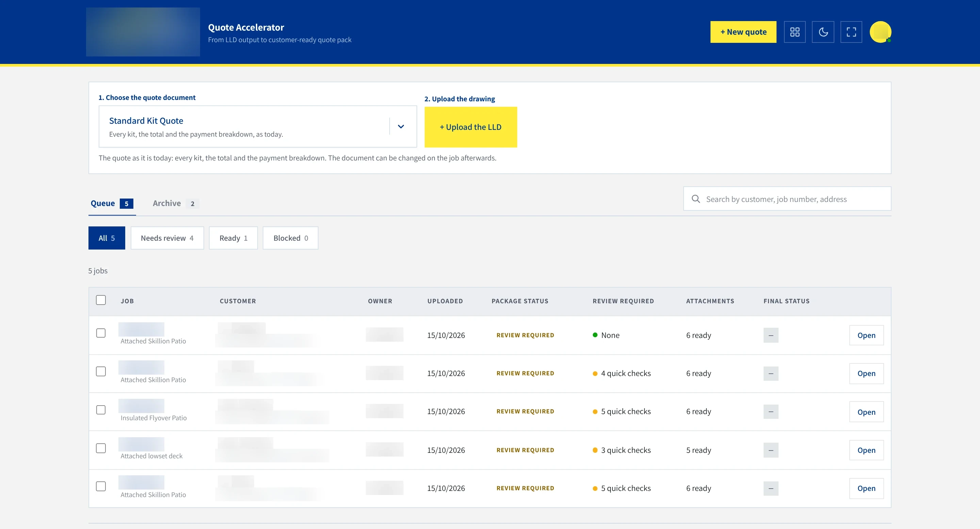
Task: Enter fullscreen with the expand icon
Action: (x=851, y=32)
